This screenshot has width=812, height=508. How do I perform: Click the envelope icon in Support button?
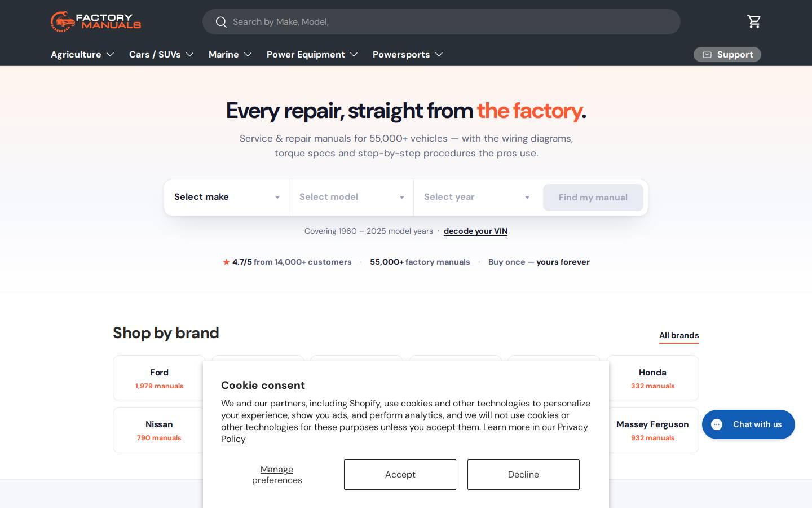coord(707,55)
